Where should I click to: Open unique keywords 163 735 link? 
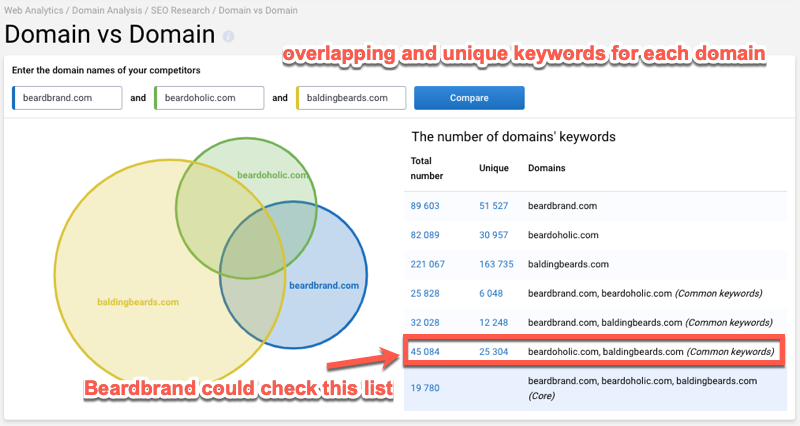coord(496,264)
